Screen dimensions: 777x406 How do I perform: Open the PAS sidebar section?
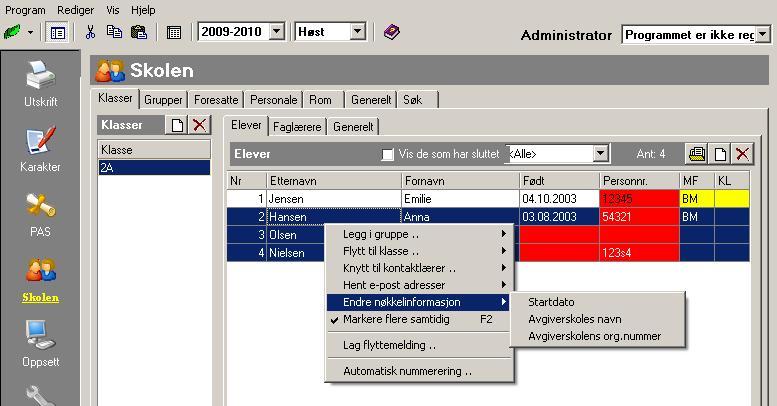coord(40,214)
